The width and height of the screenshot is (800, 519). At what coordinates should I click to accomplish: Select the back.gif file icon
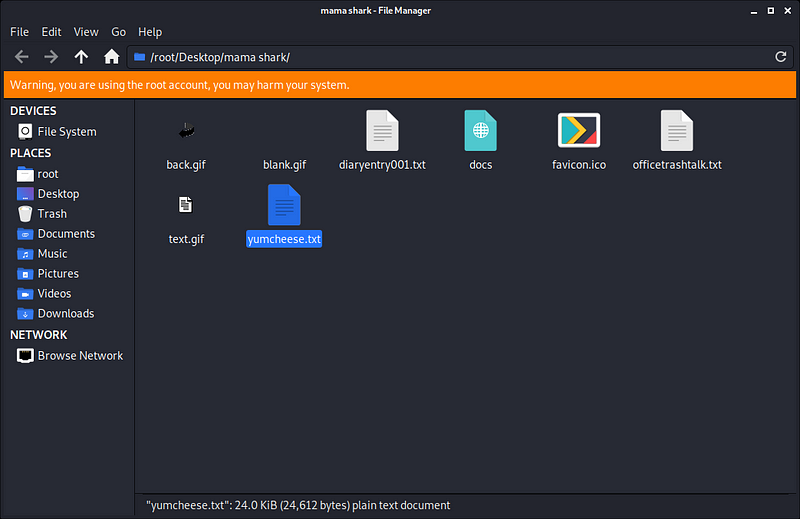click(186, 131)
